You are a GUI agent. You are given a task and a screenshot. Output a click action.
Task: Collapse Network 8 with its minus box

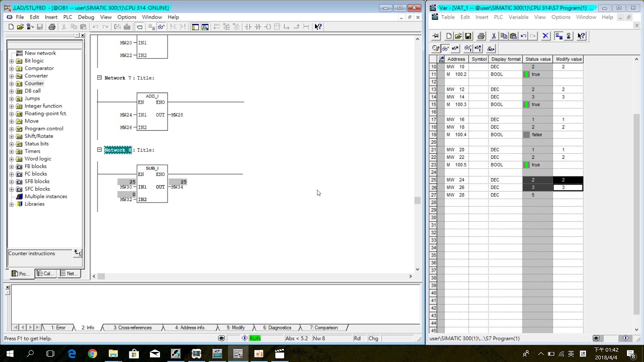(99, 150)
